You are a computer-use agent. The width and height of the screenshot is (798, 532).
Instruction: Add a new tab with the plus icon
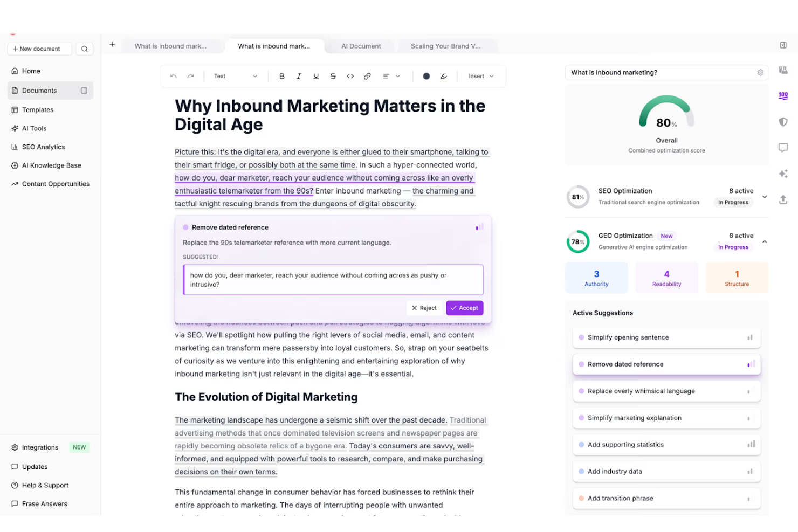click(x=112, y=45)
